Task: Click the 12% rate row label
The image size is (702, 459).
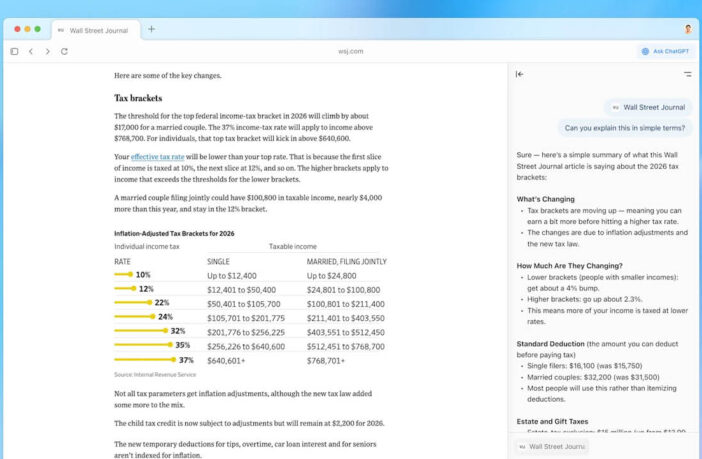Action: tap(146, 289)
